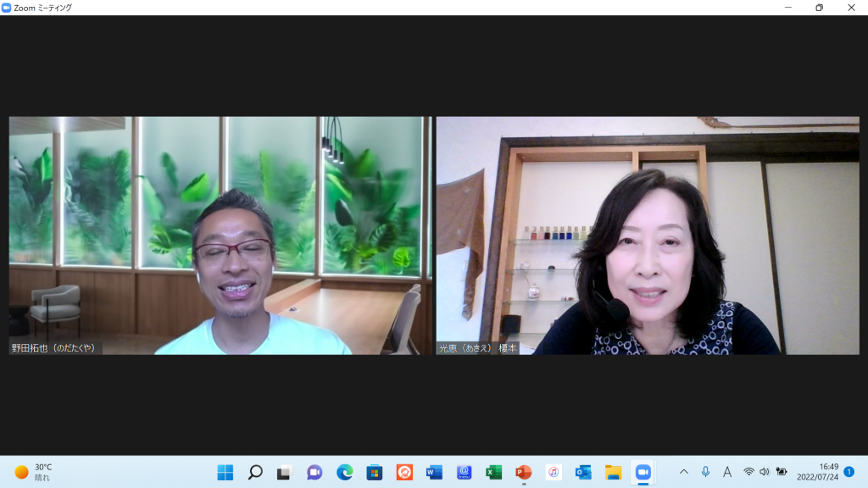Open the Zoom title bar window menu icon
868x488 pixels.
(x=7, y=8)
